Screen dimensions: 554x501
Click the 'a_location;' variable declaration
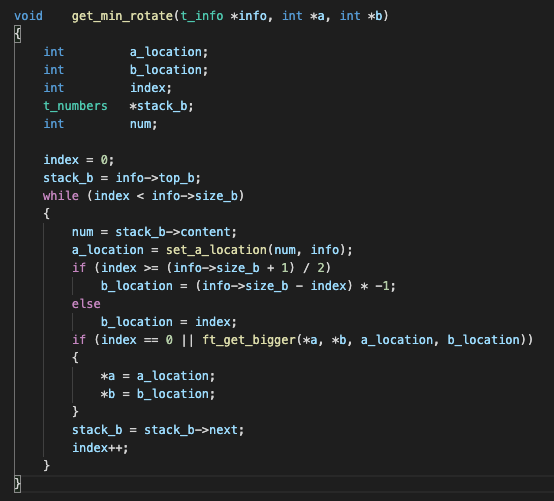pyautogui.click(x=169, y=52)
